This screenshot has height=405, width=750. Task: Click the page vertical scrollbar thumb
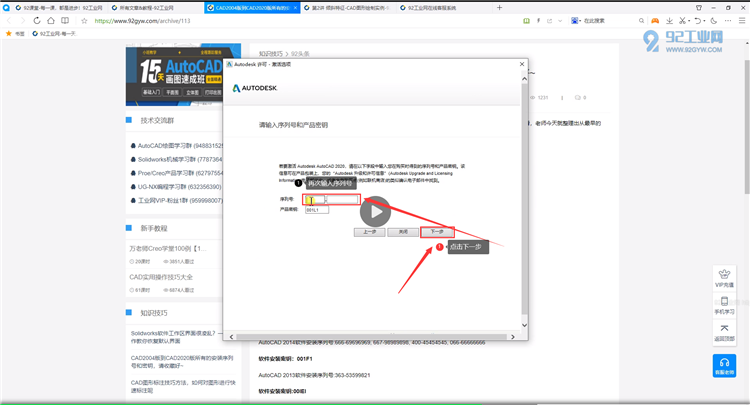click(747, 127)
